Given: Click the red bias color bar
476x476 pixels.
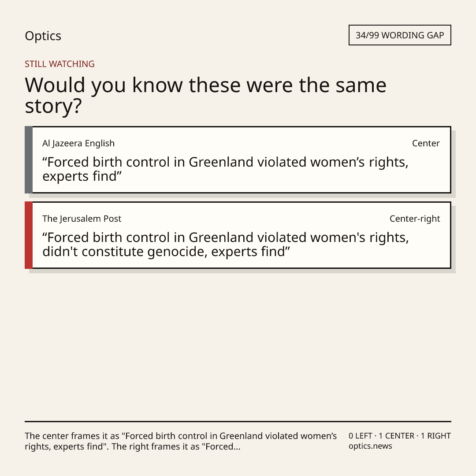Looking at the screenshot, I should pos(29,235).
